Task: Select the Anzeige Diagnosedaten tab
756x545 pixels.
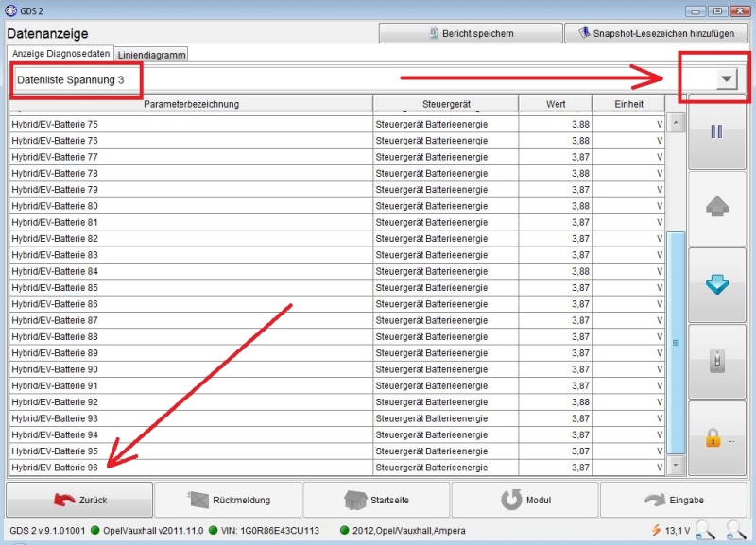Action: click(x=60, y=53)
